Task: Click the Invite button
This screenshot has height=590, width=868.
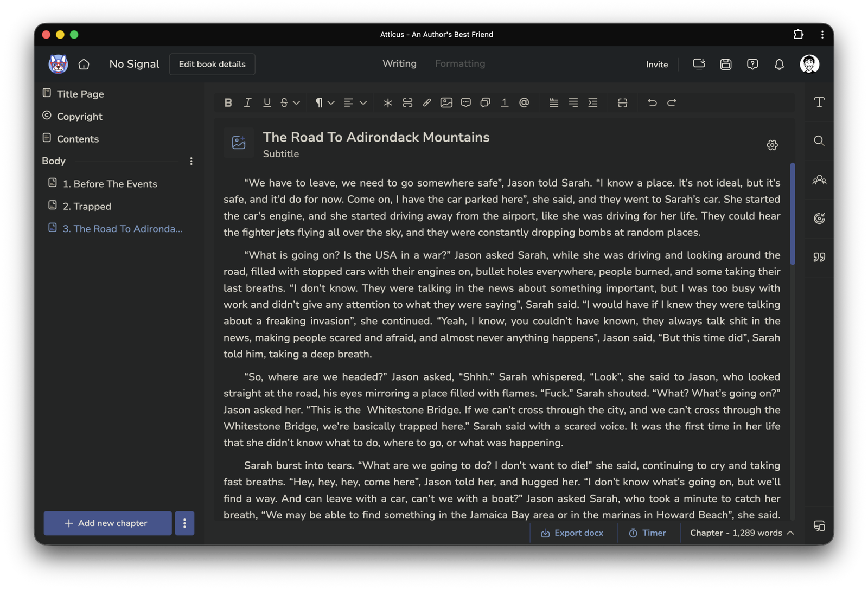Action: (x=657, y=65)
